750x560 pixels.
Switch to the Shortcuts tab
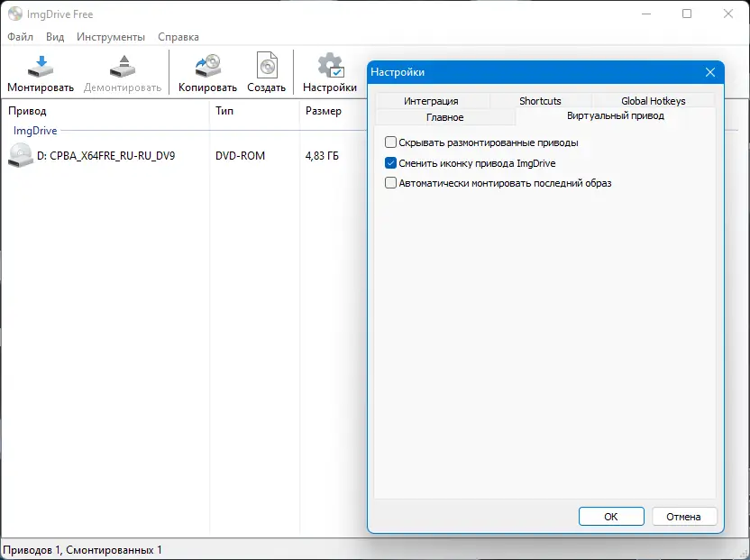tap(540, 101)
